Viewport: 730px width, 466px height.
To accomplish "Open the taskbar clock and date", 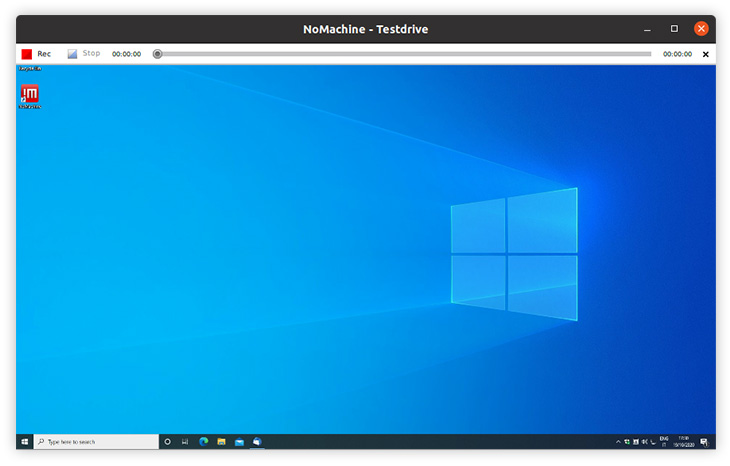I will [684, 441].
